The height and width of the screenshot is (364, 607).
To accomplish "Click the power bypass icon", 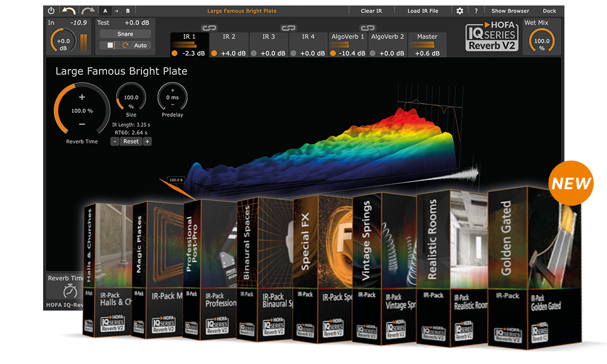I will pos(51,11).
